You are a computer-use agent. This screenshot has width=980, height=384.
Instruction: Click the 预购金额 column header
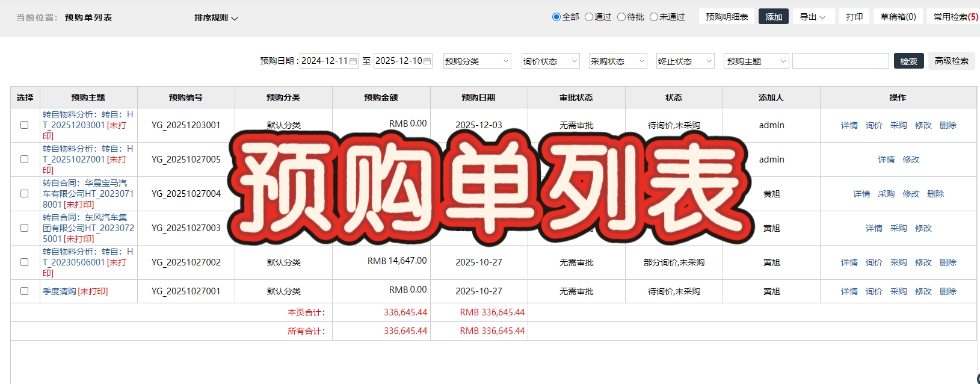(381, 98)
